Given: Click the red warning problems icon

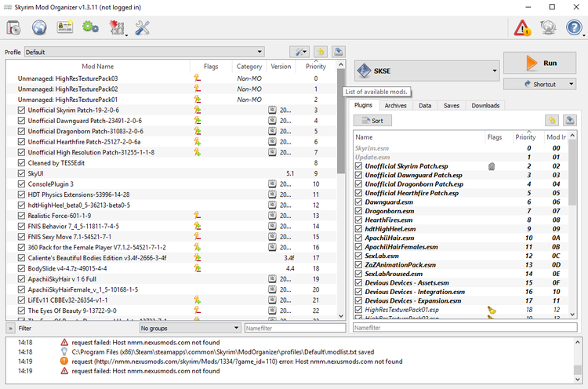Looking at the screenshot, I should tap(522, 27).
